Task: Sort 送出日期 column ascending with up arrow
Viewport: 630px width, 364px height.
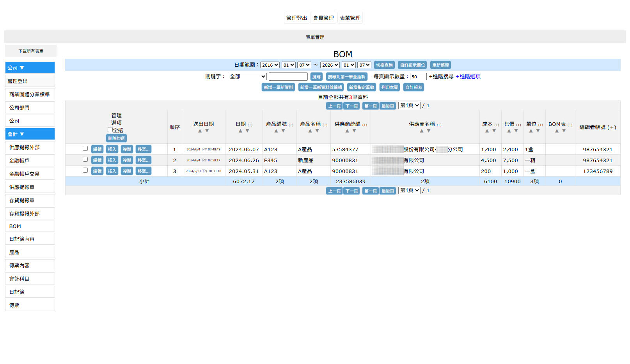Action: pyautogui.click(x=200, y=131)
